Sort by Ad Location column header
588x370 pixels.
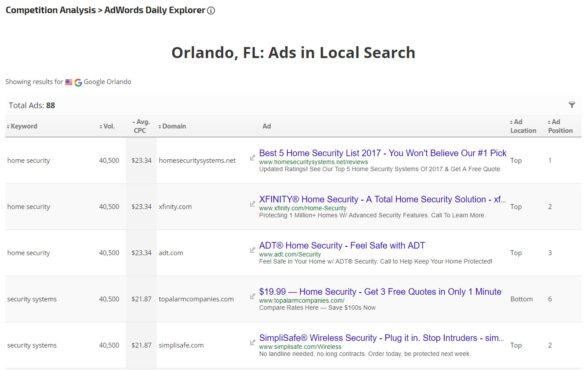(x=524, y=126)
